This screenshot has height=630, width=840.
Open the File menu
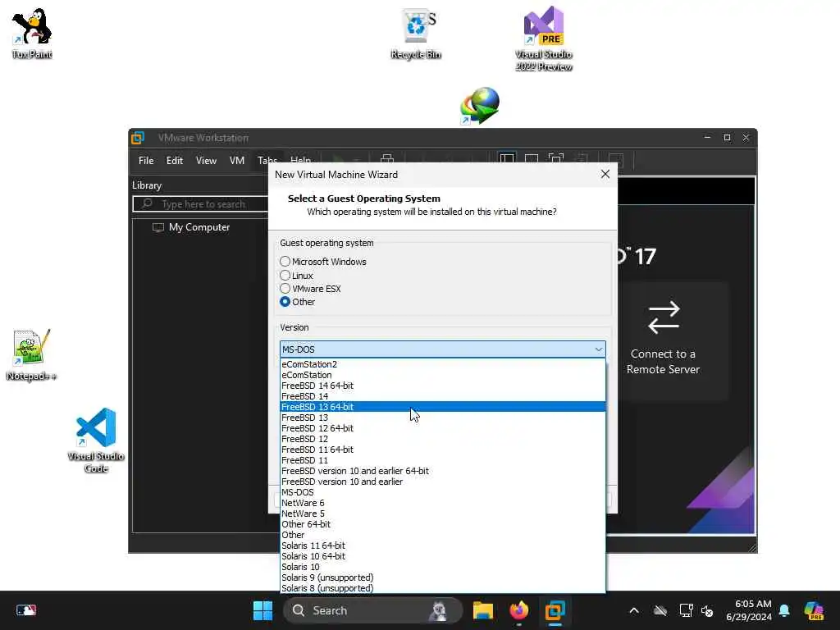point(146,161)
